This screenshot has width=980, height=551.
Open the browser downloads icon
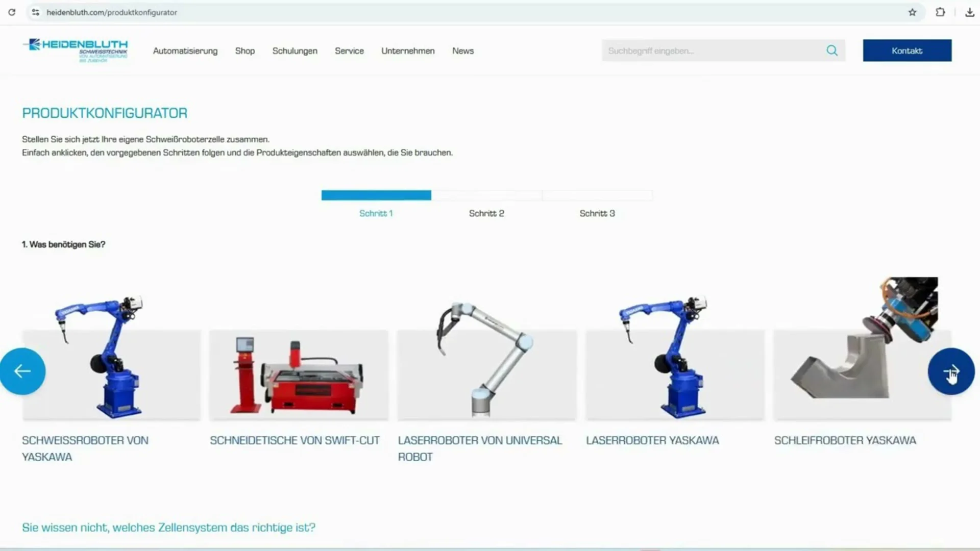pos(970,12)
